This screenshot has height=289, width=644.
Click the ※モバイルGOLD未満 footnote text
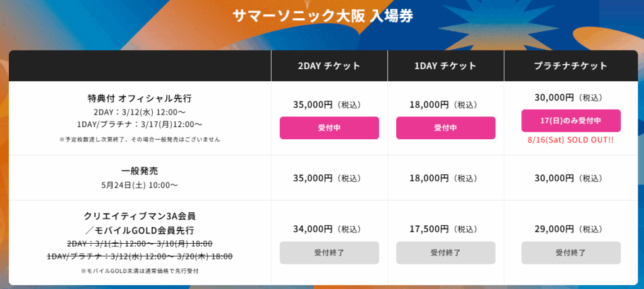pyautogui.click(x=140, y=271)
